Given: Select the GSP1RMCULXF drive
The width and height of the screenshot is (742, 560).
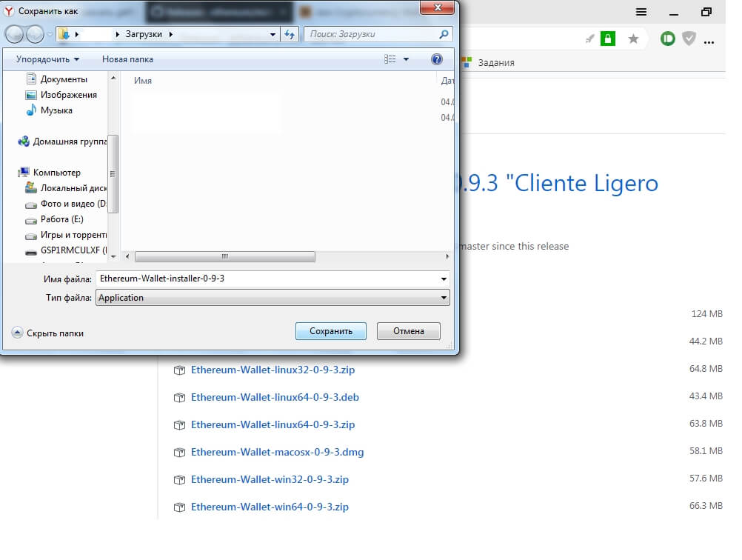Looking at the screenshot, I should coord(73,250).
